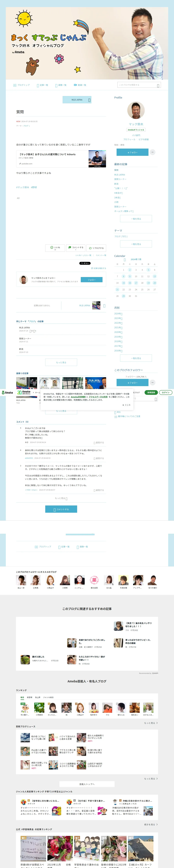The width and height of the screenshot is (174, 868).
Task: Open the YouTube video thumbnail in the article
Action: 97,159
